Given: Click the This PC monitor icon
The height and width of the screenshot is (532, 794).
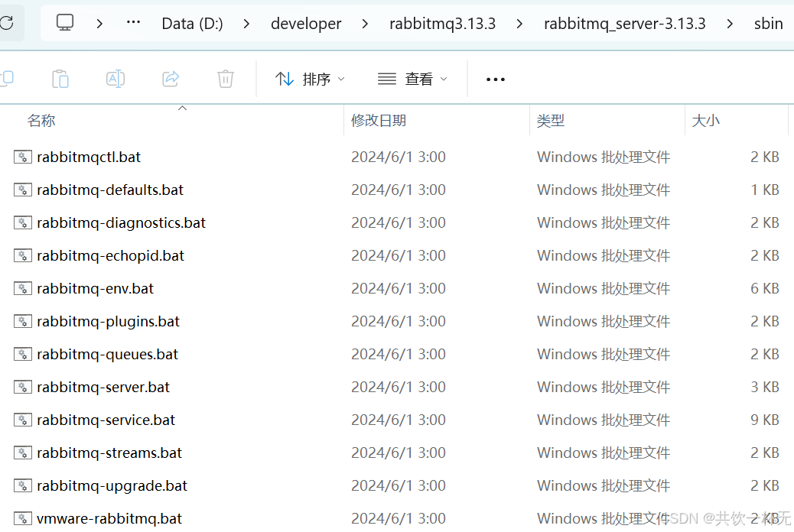Looking at the screenshot, I should (x=65, y=23).
